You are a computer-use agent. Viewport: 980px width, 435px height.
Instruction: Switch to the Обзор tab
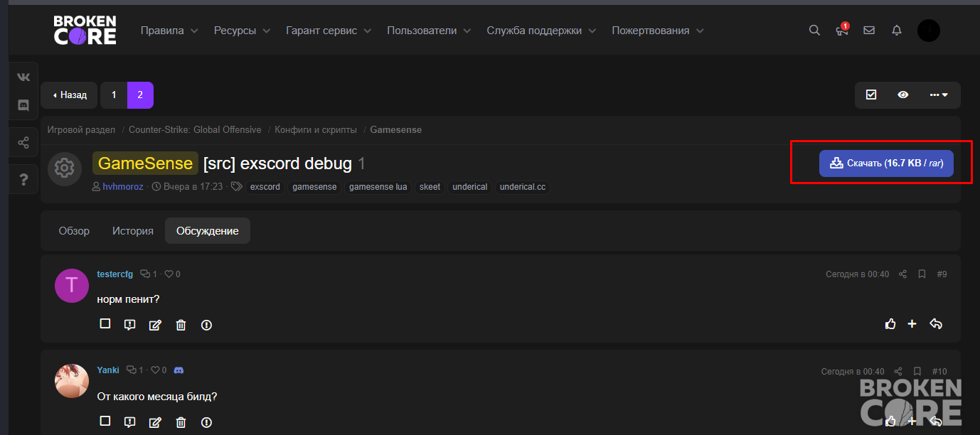click(74, 231)
